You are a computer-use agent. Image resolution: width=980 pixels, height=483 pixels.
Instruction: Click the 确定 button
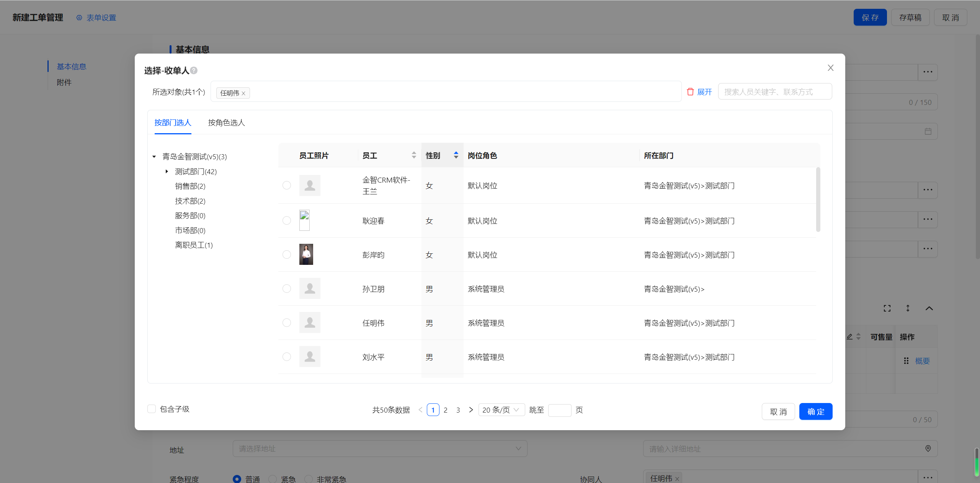click(x=816, y=411)
